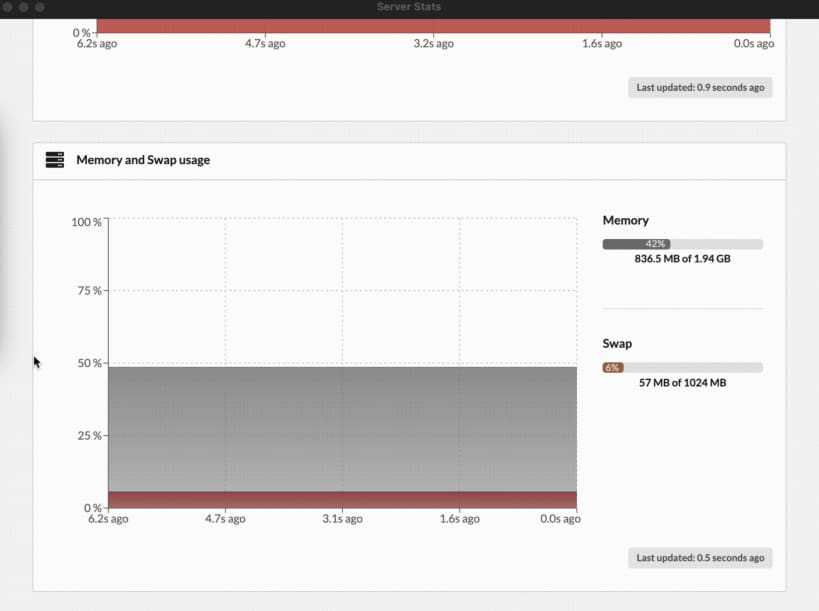The height and width of the screenshot is (611, 819).
Task: Click the 42% memory usage progress bar
Action: 681,243
